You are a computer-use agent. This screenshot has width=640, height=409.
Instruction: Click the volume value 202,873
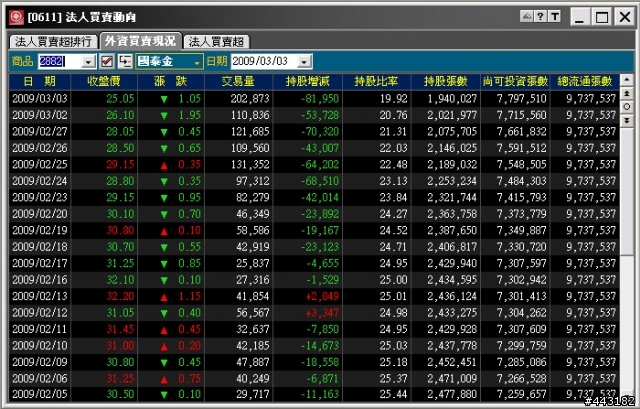coord(250,99)
